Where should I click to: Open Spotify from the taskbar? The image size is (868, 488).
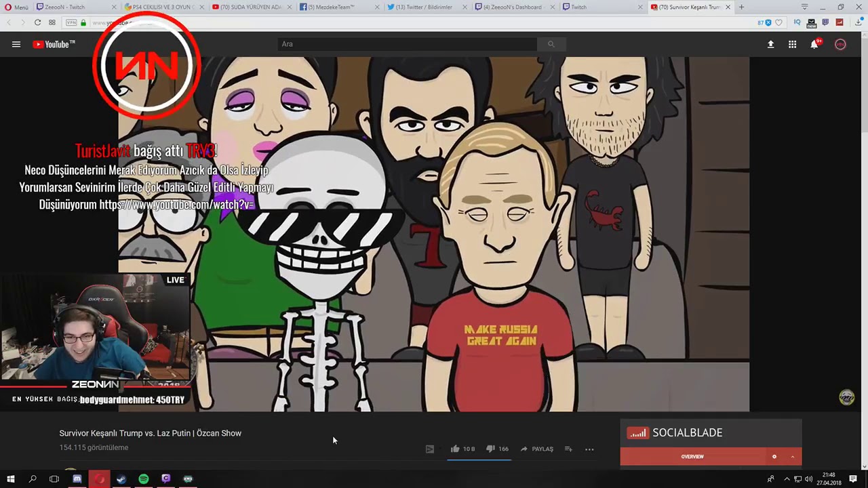144,479
